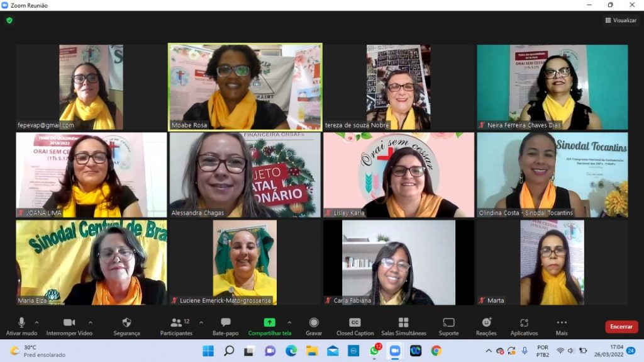Open the Suporte option
The width and height of the screenshot is (644, 362).
(448, 325)
